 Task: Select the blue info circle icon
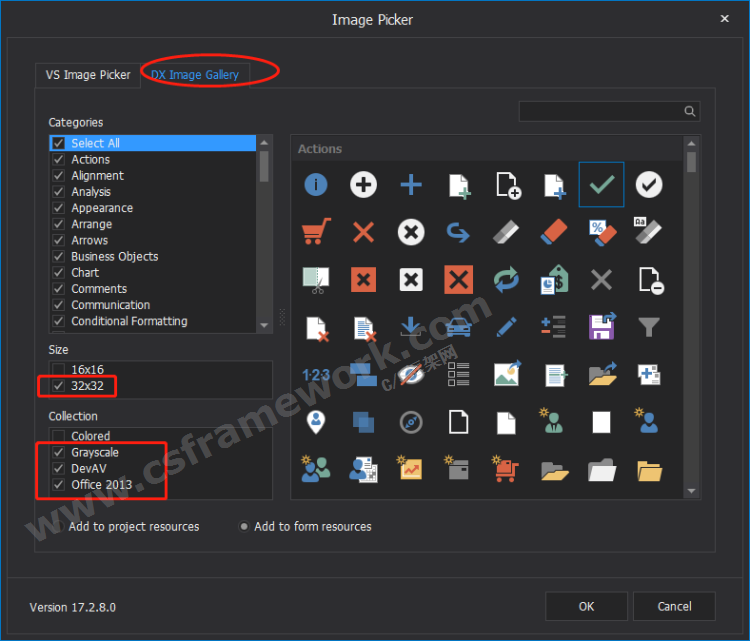click(316, 184)
